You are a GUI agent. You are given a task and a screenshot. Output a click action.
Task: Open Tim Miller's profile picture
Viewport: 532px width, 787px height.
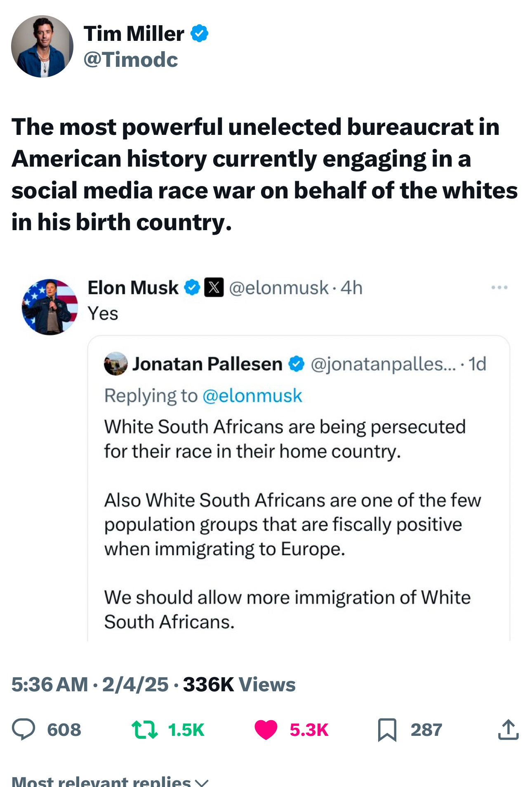coord(42,46)
